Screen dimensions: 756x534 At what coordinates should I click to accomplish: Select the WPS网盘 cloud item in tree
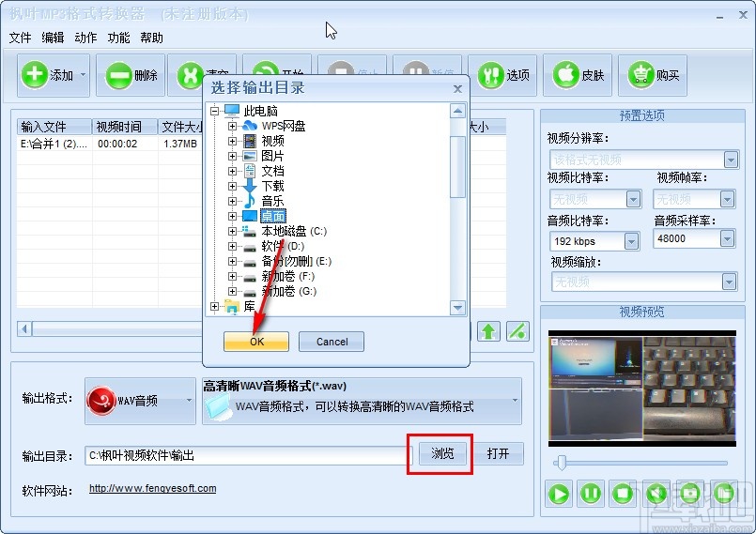coord(283,127)
